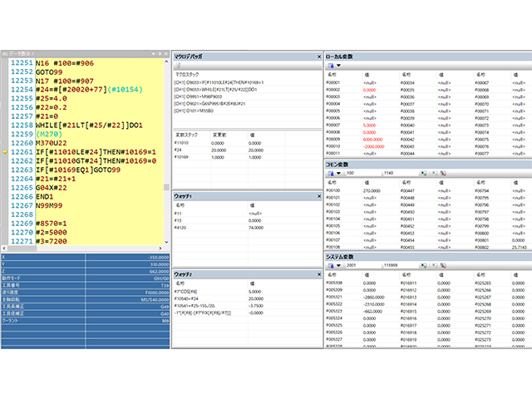532x399 pixels.
Task: Click the NC code horizontal scroll-left arrow
Action: [4, 249]
